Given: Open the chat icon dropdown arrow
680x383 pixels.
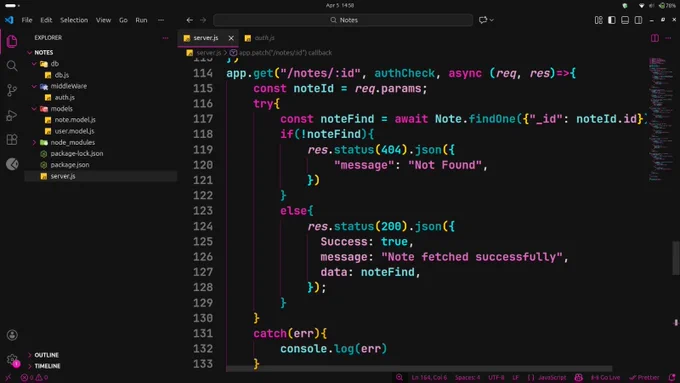Looking at the screenshot, I should [491, 20].
